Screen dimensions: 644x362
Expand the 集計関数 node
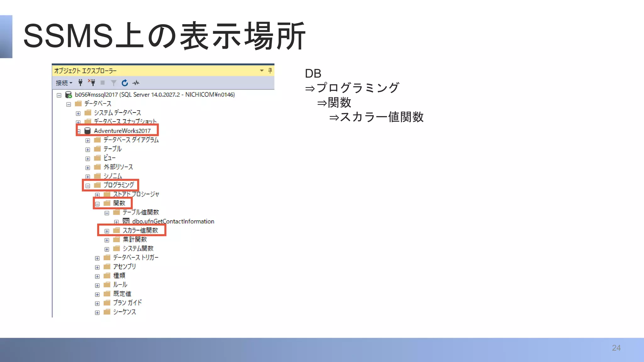pyautogui.click(x=107, y=240)
